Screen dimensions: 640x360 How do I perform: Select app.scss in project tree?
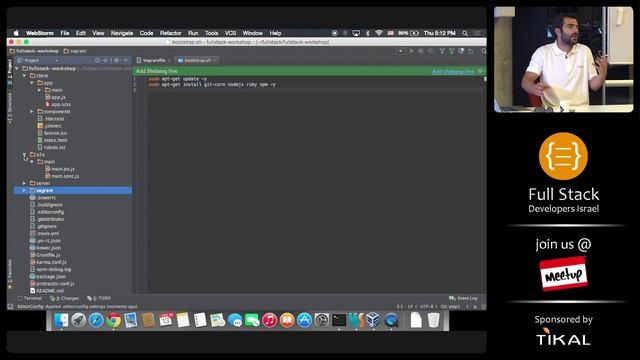[x=58, y=104]
